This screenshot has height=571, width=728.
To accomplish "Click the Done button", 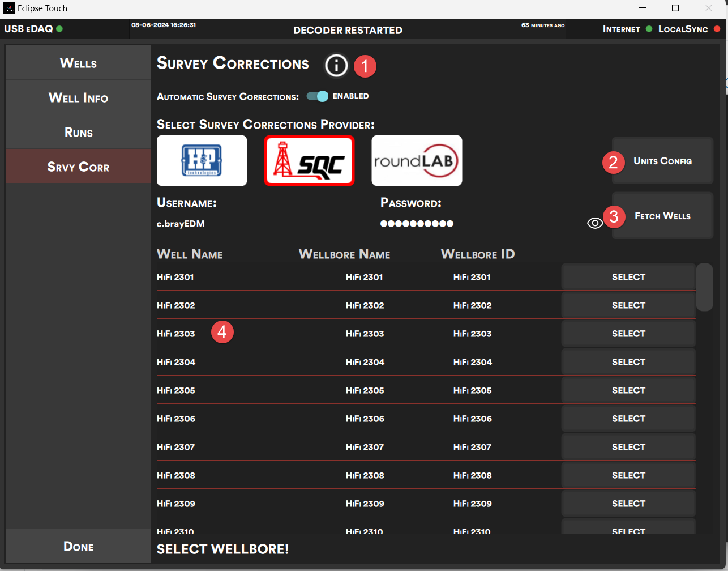I will [78, 546].
